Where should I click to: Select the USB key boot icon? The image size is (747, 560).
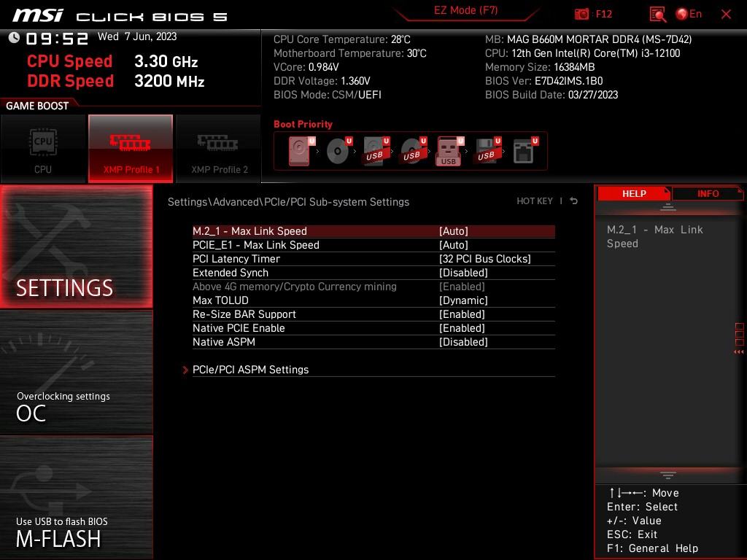(450, 151)
